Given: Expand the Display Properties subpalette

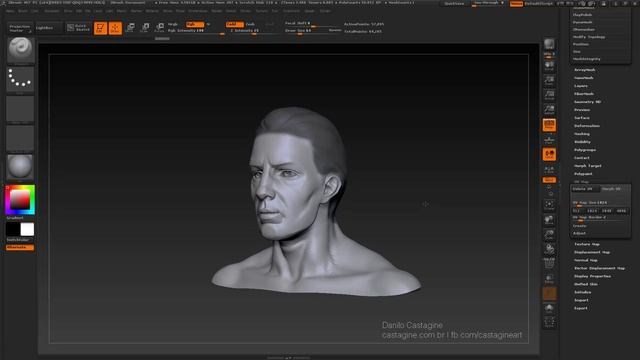Looking at the screenshot, I should (592, 276).
